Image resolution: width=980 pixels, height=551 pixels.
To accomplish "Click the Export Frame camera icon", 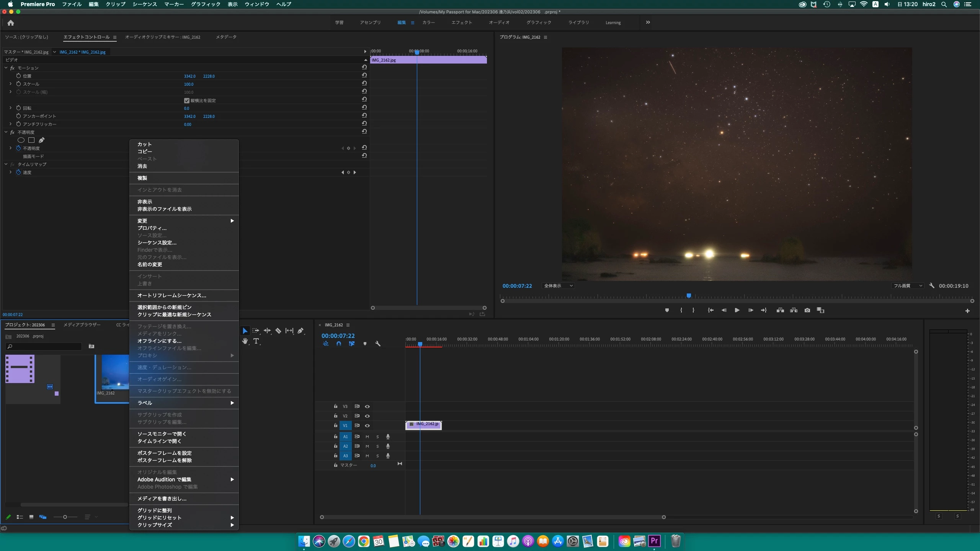I will (807, 310).
